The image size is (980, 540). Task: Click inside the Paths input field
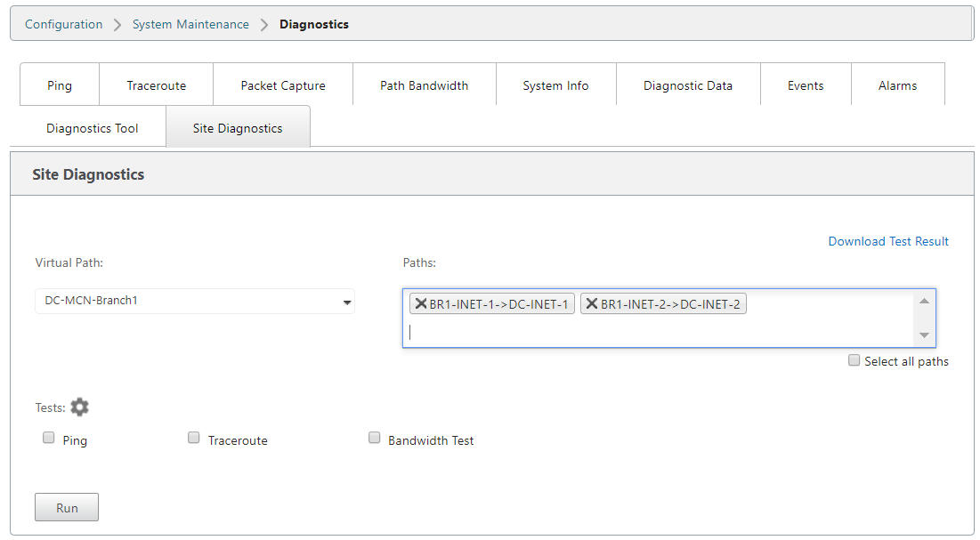[x=659, y=333]
